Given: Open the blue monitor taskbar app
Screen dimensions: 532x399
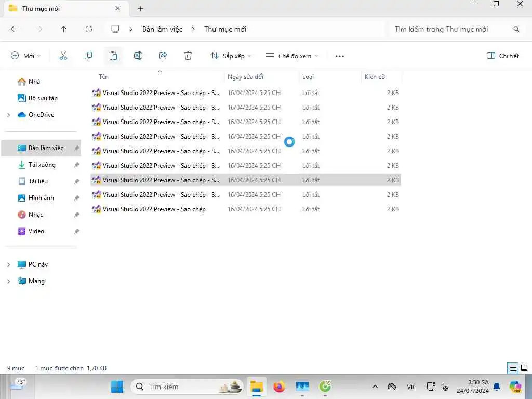Looking at the screenshot, I should tap(302, 387).
